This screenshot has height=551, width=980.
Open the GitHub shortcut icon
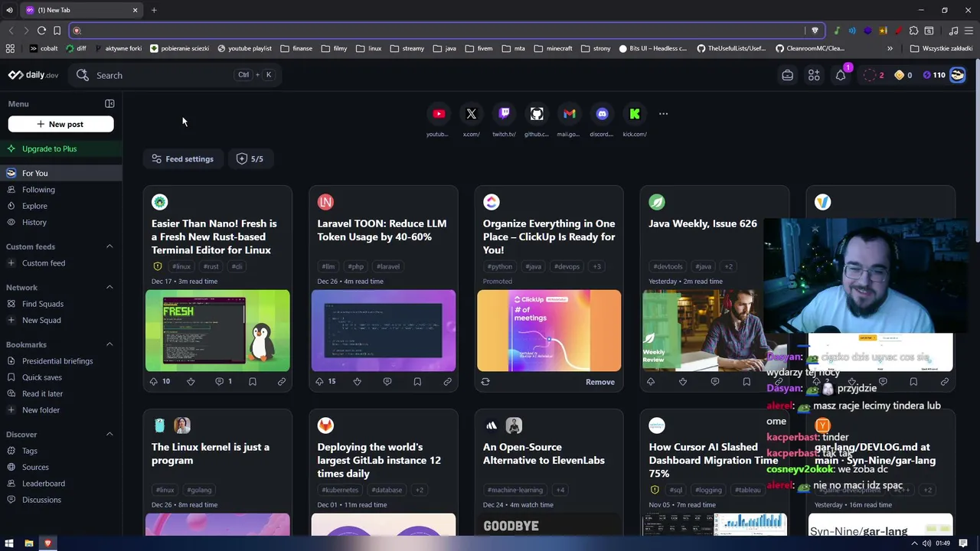[x=537, y=114]
